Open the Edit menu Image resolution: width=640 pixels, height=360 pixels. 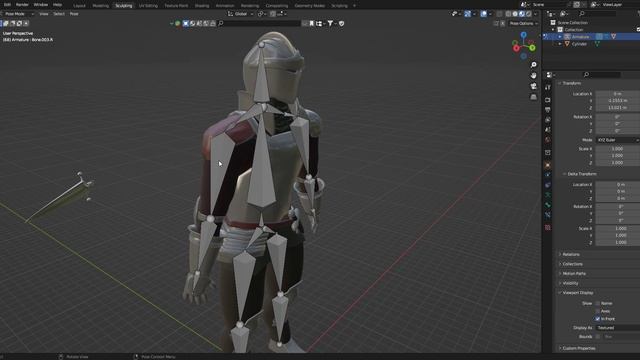coord(7,4)
